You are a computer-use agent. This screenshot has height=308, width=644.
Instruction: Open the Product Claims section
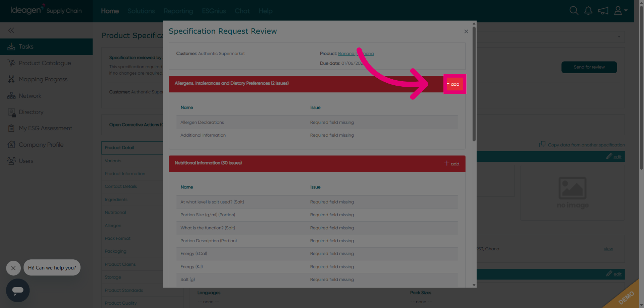pos(120,264)
